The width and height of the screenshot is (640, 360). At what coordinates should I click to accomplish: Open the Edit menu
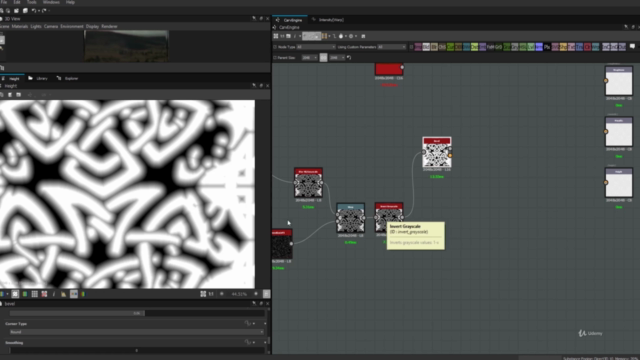pos(17,2)
